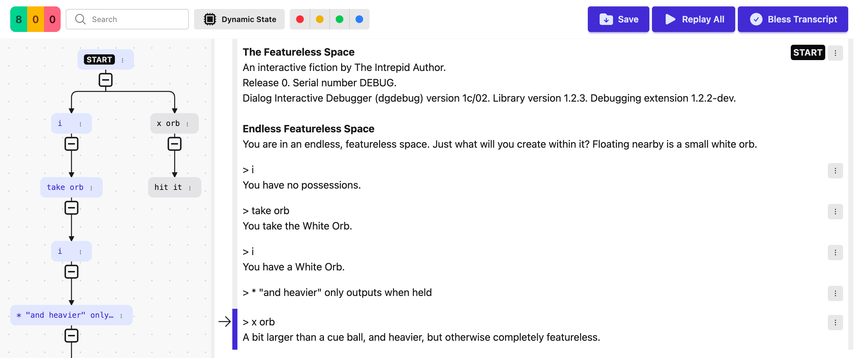Click the Bless Transcript button
868x358 pixels.
pyautogui.click(x=792, y=19)
